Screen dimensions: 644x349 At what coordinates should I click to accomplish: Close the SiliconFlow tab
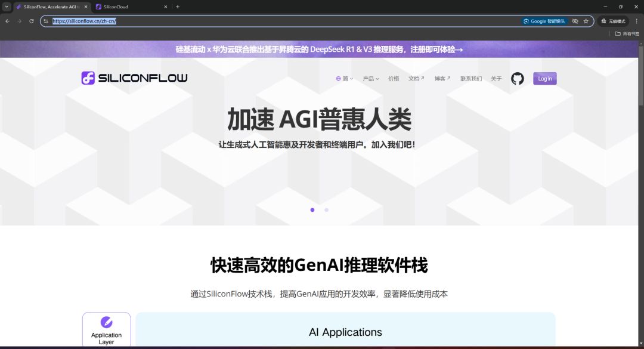tap(86, 7)
